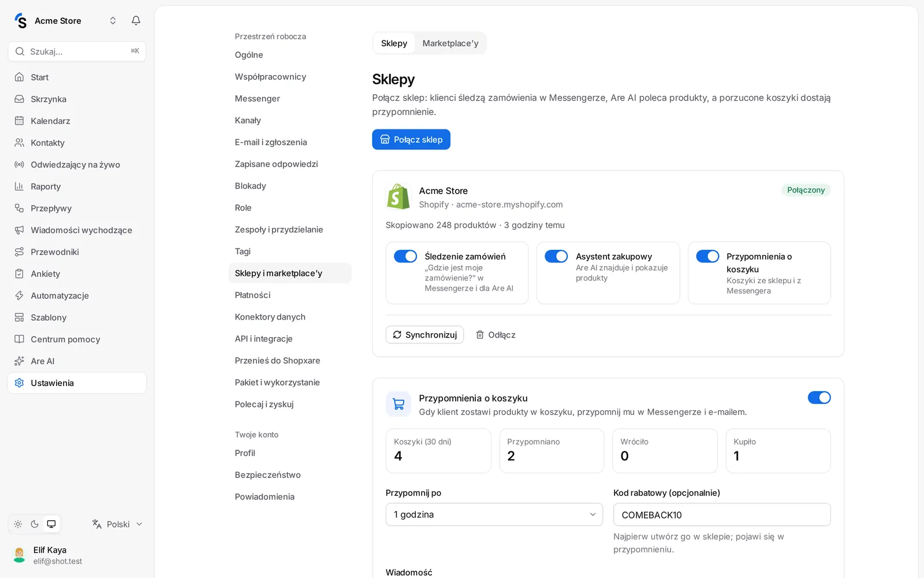Open Współpracownicy settings page
Screen dimensions: 924x578
tap(289, 77)
